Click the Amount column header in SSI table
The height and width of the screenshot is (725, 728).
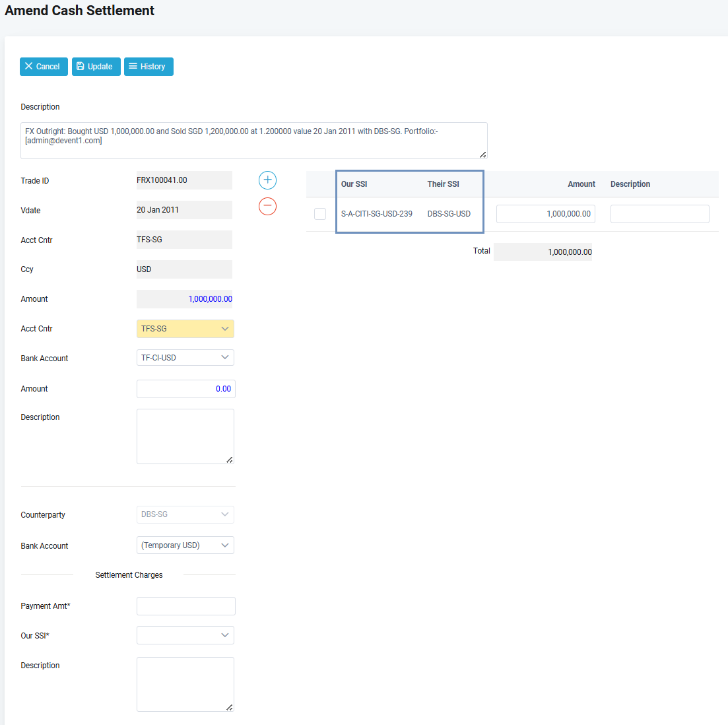click(581, 184)
